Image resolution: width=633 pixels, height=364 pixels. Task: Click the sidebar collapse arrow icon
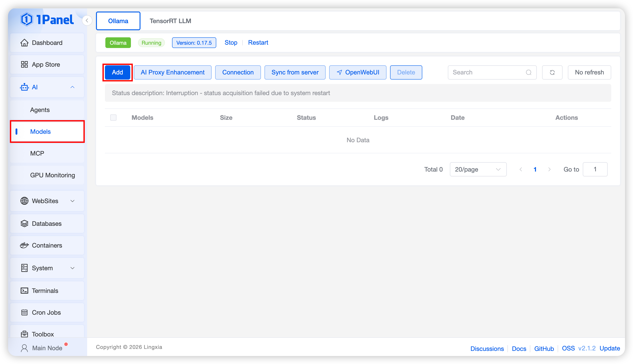tap(87, 20)
